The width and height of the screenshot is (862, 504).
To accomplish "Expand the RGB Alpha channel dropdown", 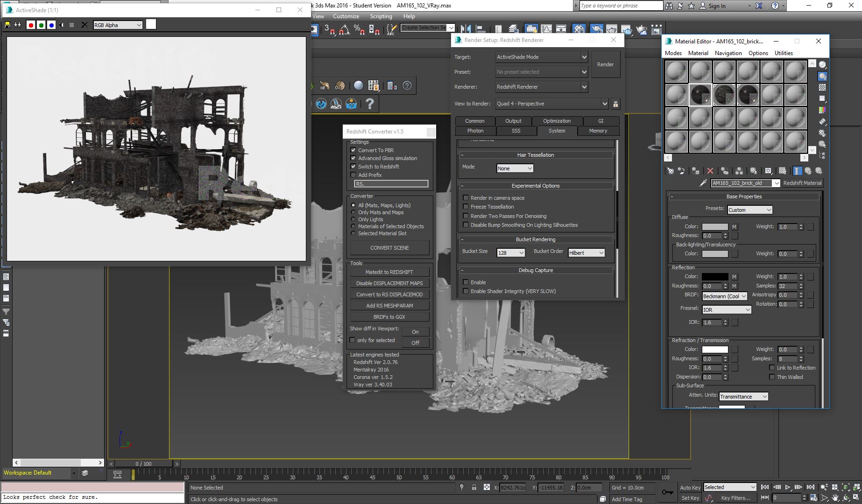I will [x=118, y=25].
